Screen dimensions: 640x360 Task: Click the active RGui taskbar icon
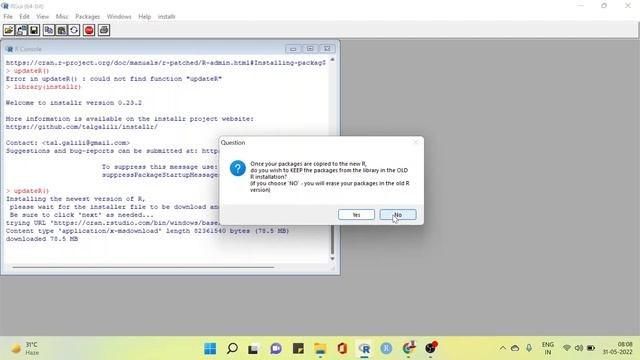[364, 348]
